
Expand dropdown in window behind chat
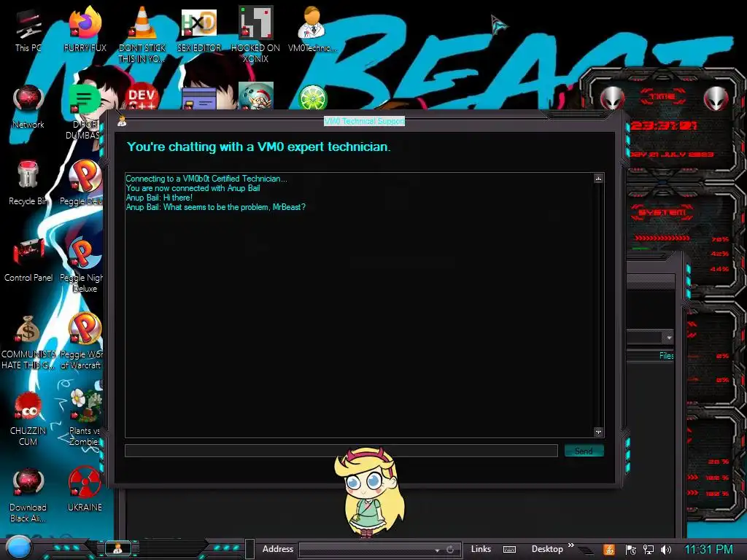(669, 338)
